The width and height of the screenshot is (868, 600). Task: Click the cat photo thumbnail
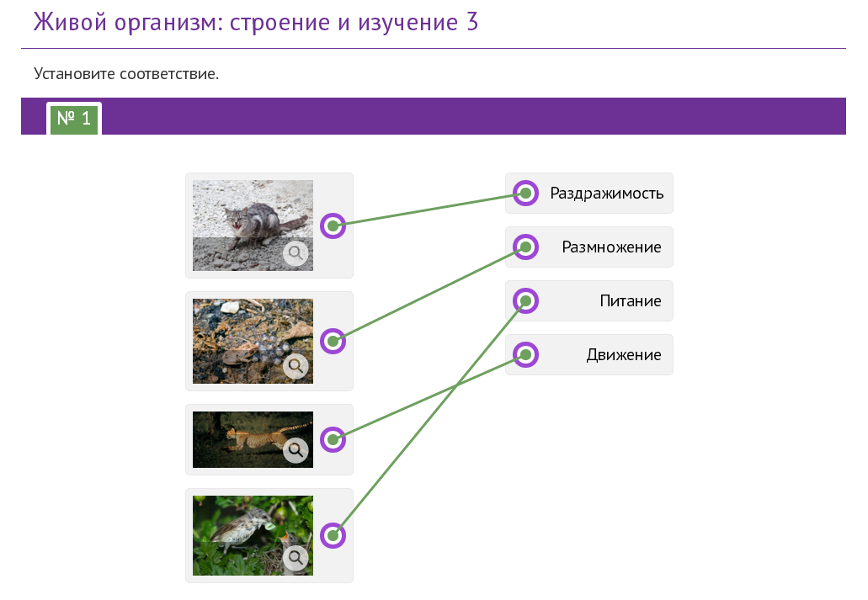click(x=253, y=226)
